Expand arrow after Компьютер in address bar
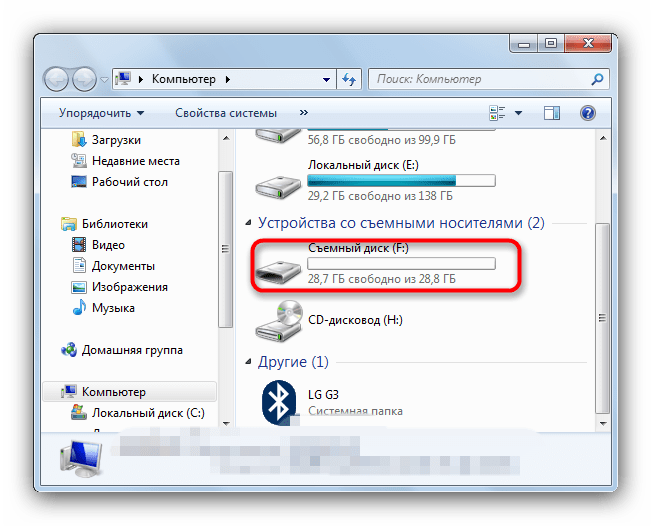 pos(228,79)
